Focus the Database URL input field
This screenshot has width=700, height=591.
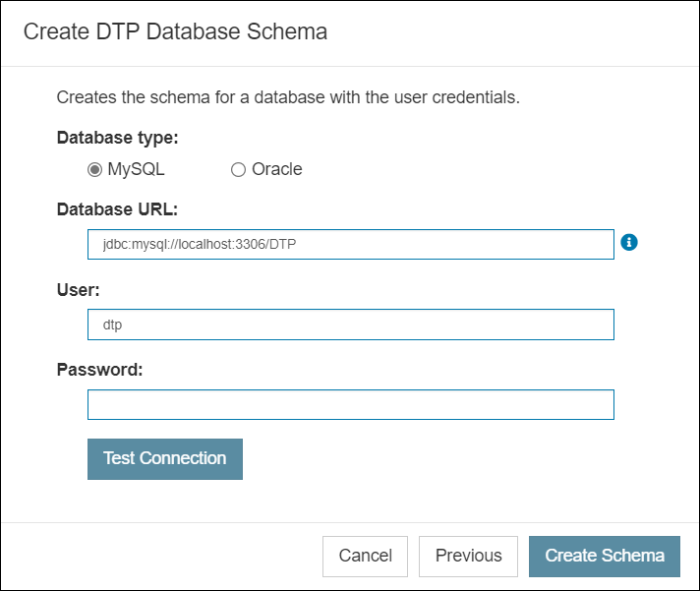pyautogui.click(x=351, y=244)
